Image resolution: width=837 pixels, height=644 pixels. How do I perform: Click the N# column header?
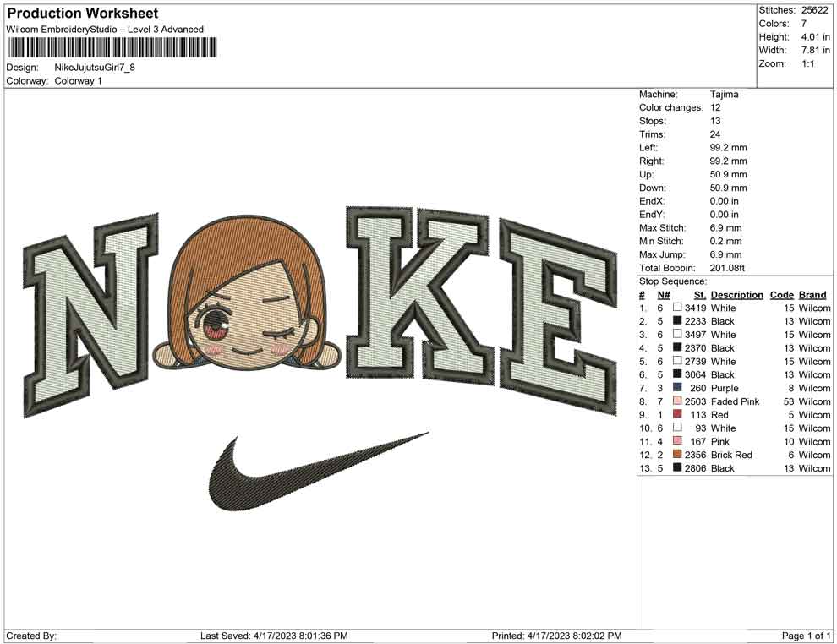pyautogui.click(x=664, y=295)
